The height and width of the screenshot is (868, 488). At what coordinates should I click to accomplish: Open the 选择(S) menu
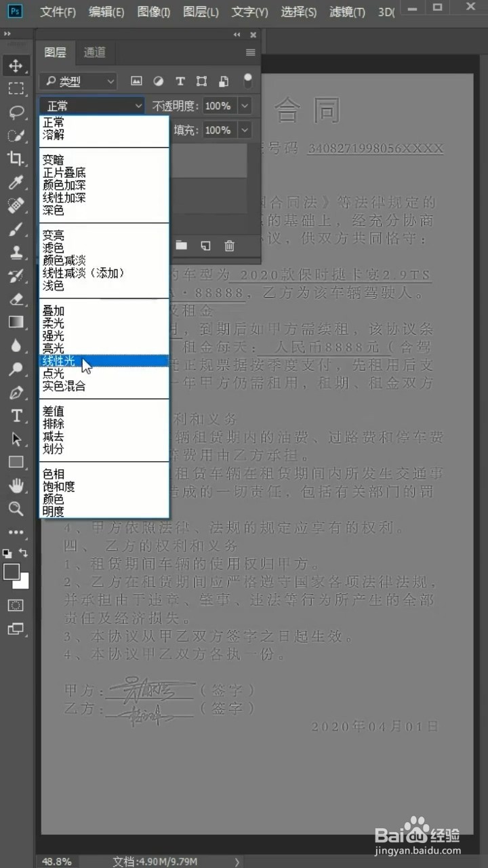tap(298, 12)
